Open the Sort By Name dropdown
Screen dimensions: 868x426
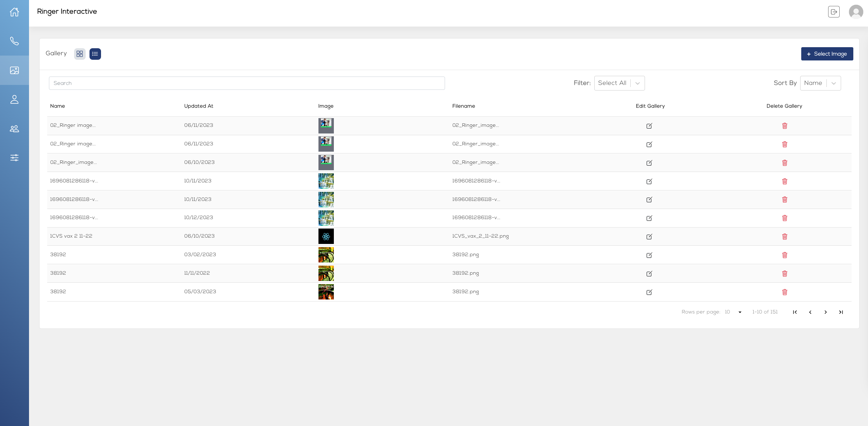(x=820, y=83)
